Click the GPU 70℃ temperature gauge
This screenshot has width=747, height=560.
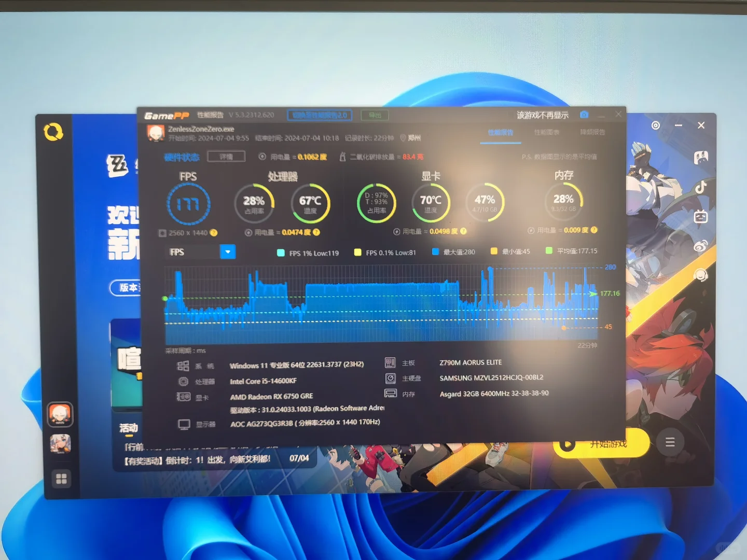coord(431,203)
